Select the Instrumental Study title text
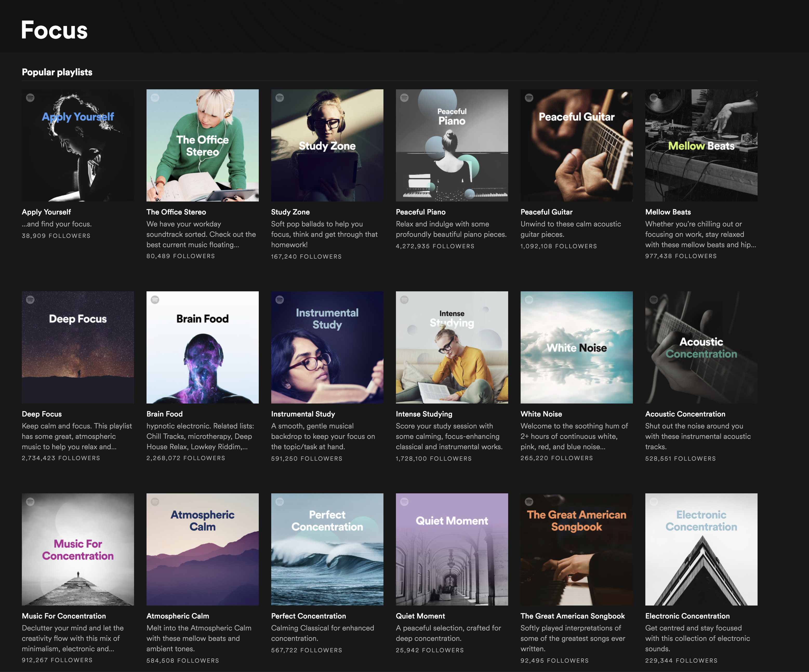The image size is (809, 672). pyautogui.click(x=303, y=414)
